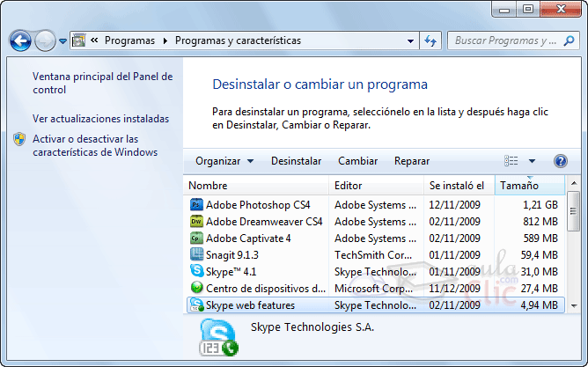Click the Centro de dispositivos green icon
The width and height of the screenshot is (588, 367).
196,289
